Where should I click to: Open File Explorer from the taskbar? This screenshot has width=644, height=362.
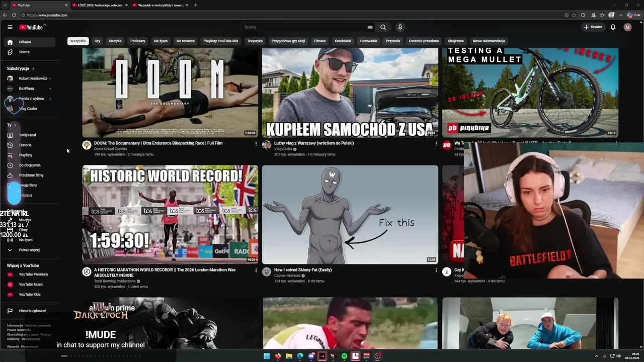coord(289,356)
